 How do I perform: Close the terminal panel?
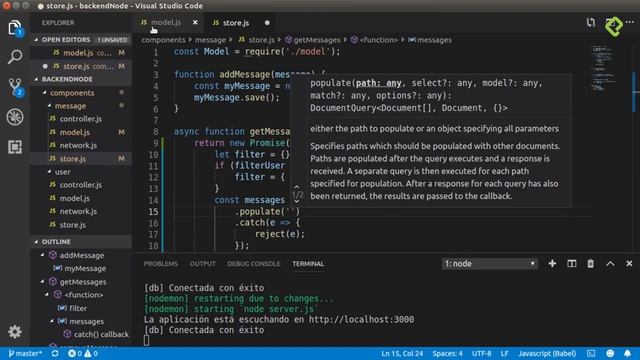(x=629, y=264)
